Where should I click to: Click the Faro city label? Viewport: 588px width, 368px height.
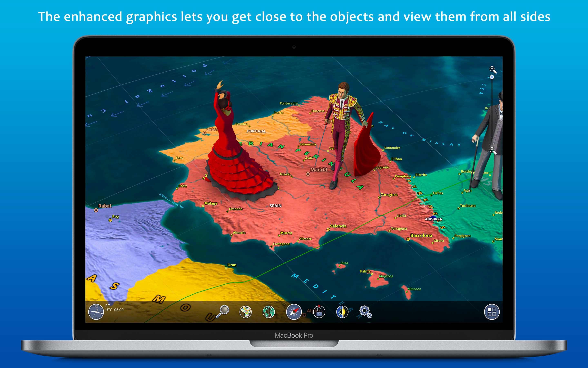(179, 158)
